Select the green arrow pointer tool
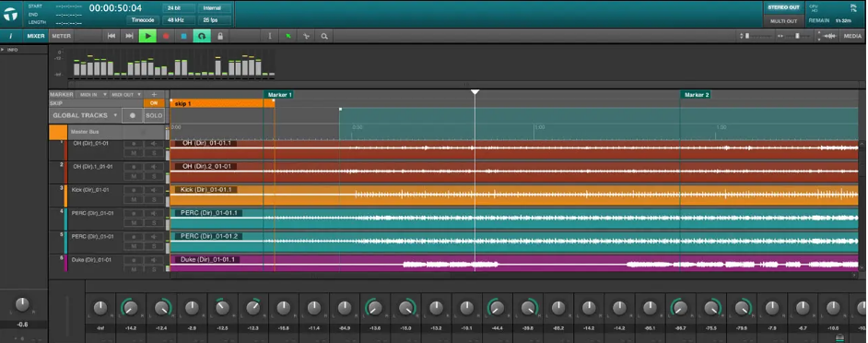This screenshot has height=343, width=868. (287, 36)
